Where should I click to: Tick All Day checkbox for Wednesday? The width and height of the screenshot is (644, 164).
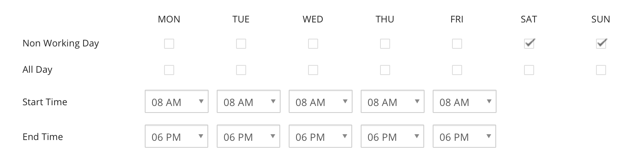(x=313, y=70)
